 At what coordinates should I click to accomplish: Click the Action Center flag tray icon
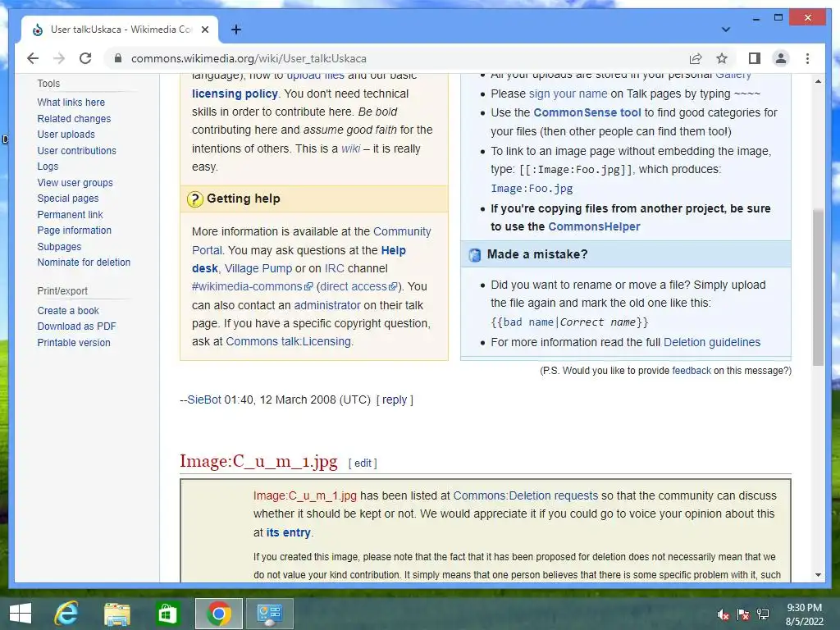tap(743, 614)
